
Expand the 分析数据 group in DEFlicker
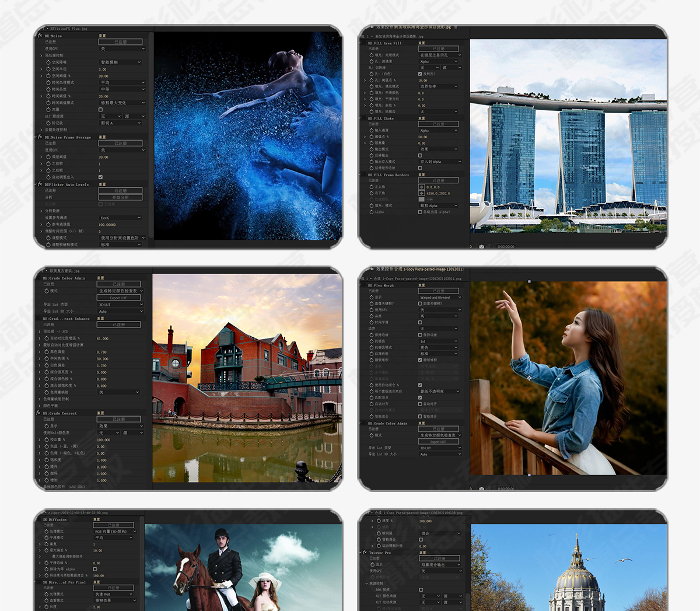[x=41, y=211]
